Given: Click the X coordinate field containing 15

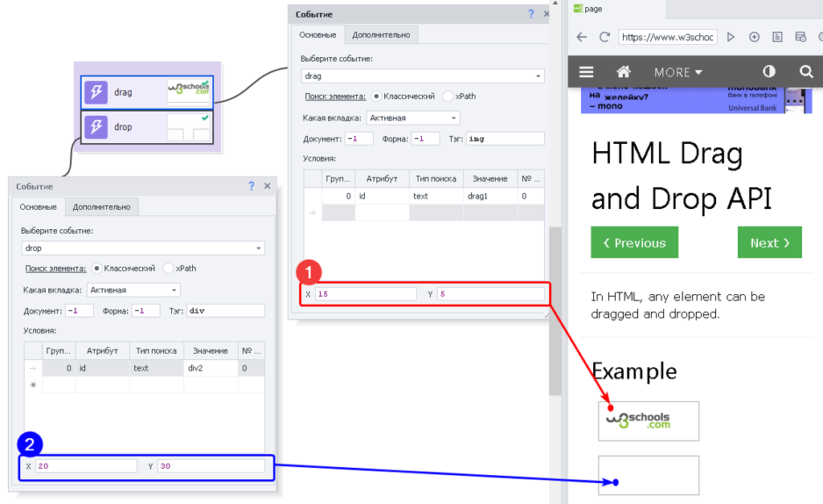Looking at the screenshot, I should click(366, 294).
